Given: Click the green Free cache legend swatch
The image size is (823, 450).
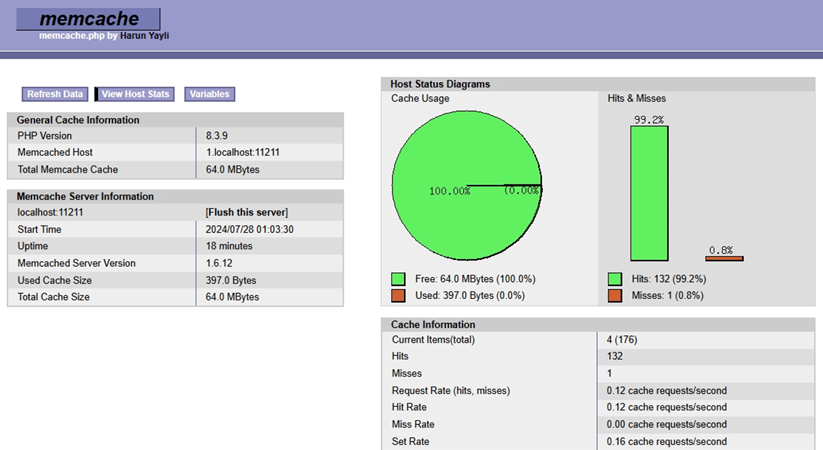Looking at the screenshot, I should click(398, 279).
